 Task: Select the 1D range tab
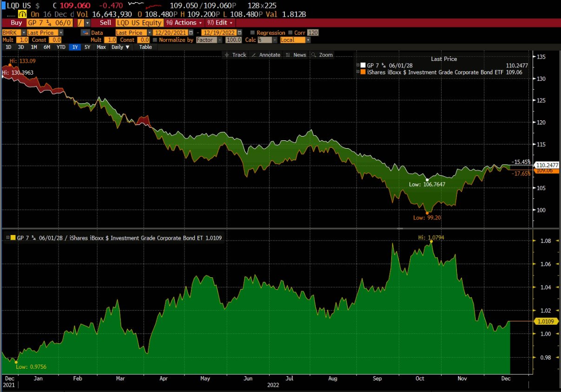[x=8, y=47]
